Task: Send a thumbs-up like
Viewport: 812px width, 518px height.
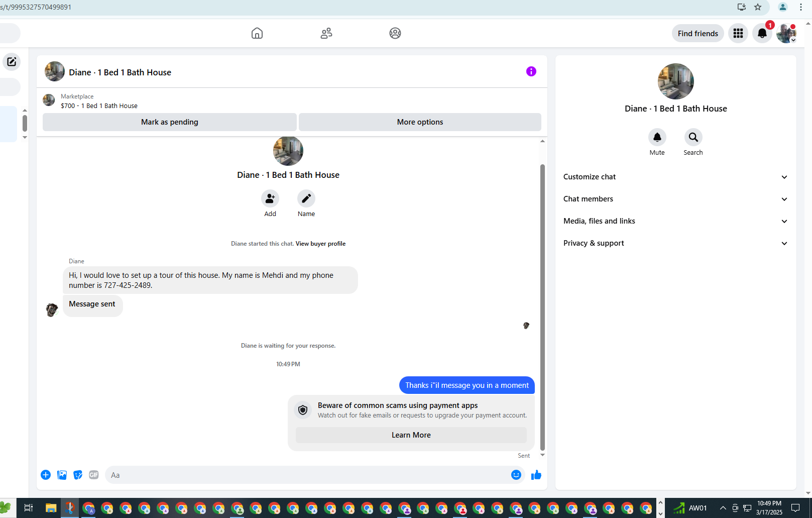Action: point(536,475)
